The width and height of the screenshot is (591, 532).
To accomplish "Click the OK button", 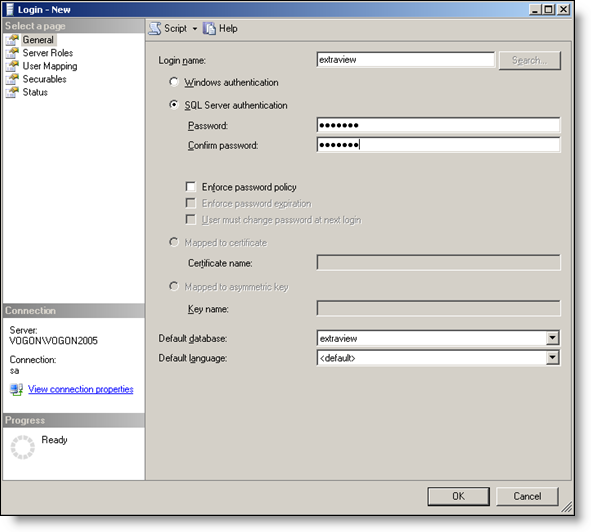I will click(458, 496).
